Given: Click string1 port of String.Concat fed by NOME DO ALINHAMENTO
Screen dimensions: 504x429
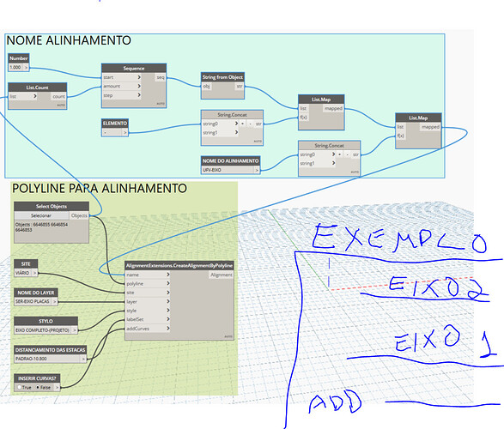Looking at the screenshot, I should click(x=317, y=163).
